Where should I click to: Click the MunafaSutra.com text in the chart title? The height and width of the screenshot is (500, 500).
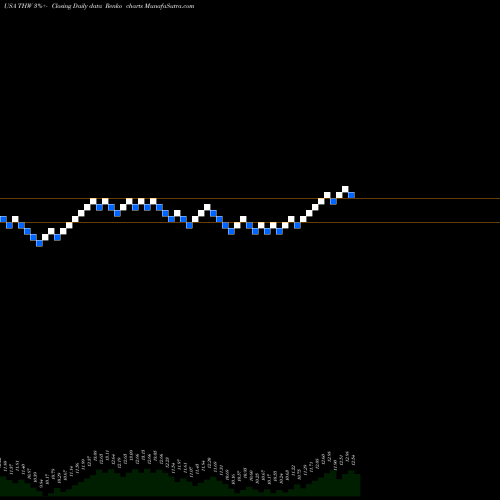[169, 6]
